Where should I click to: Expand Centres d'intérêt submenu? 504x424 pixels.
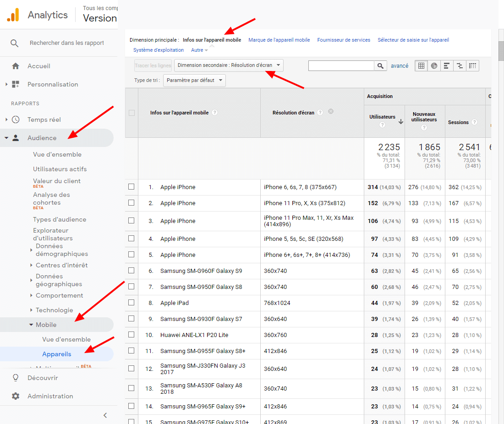coord(31,265)
